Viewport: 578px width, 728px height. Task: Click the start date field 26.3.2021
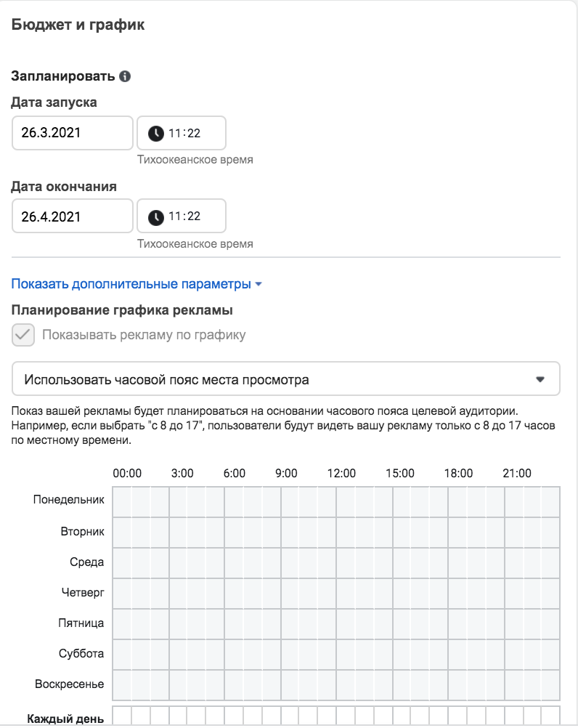[73, 133]
